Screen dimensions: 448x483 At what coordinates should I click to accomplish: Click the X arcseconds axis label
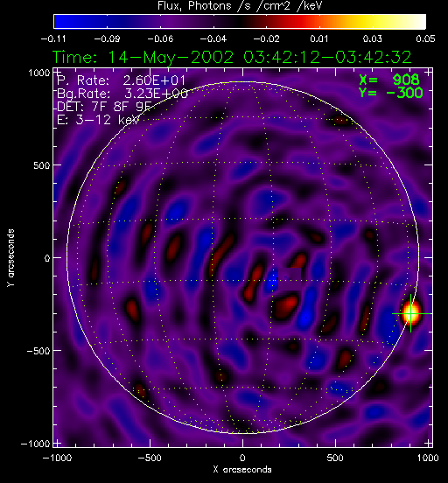coord(242,470)
